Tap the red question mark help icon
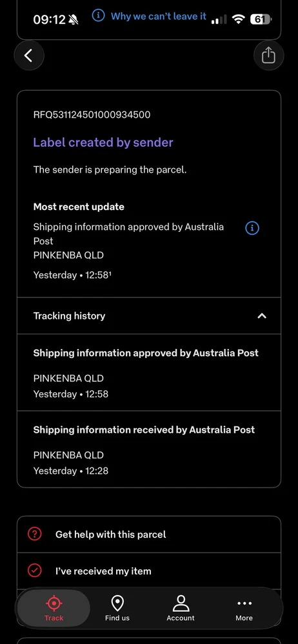The image size is (298, 644). [x=35, y=534]
